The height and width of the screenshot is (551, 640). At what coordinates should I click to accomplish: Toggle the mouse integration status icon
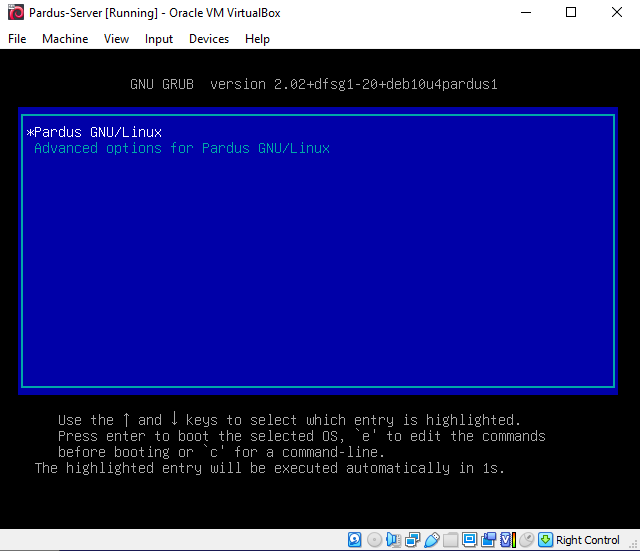[x=526, y=540]
